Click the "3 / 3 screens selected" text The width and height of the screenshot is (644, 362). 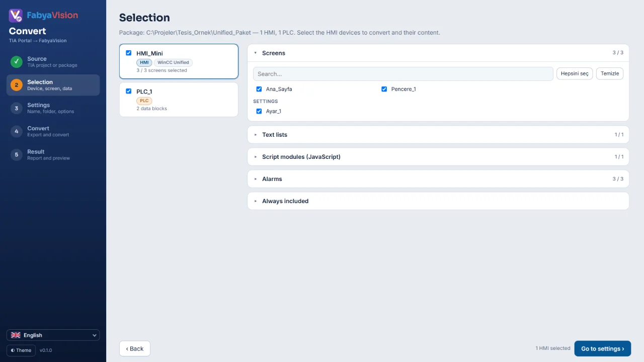(162, 70)
